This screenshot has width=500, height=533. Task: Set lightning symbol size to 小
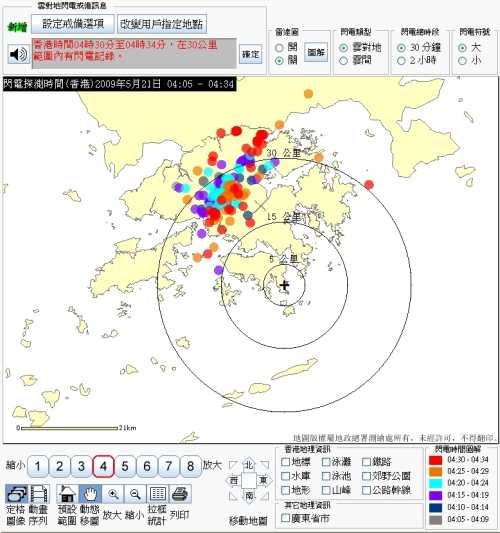click(x=462, y=61)
